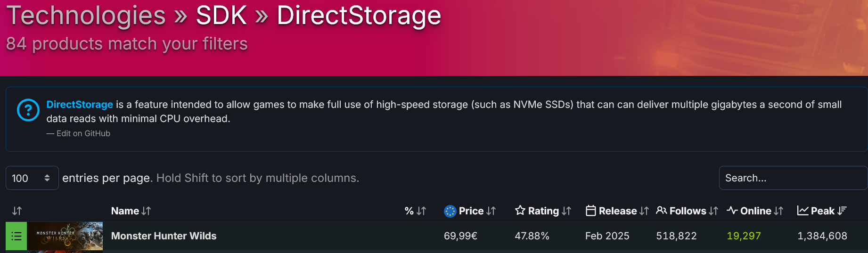Viewport: 868px width, 253px height.
Task: Click the green list icon for Monster Hunter Wilds
Action: pyautogui.click(x=16, y=236)
